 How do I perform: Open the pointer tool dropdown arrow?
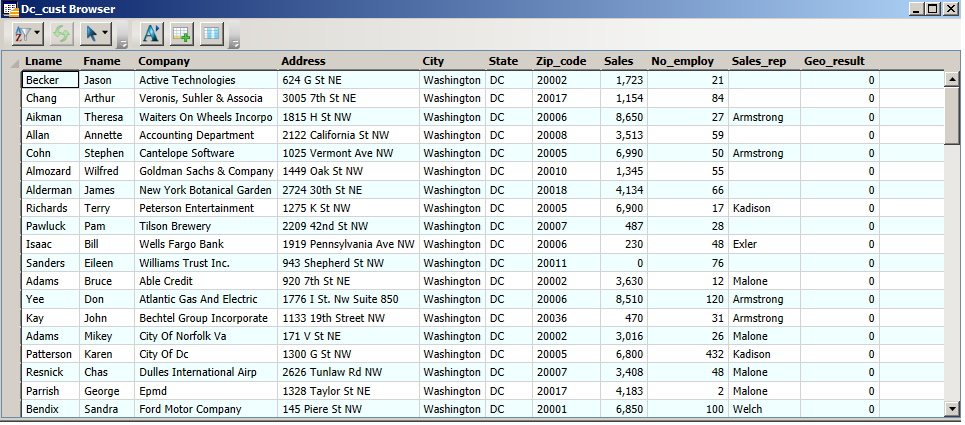[x=105, y=34]
